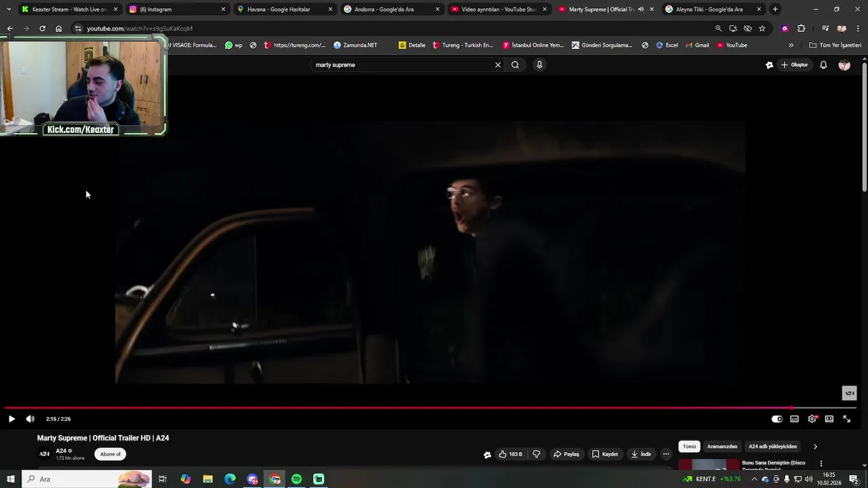Screen dimensions: 868x488
Task: Open more actions three-dot menu under video
Action: click(x=666, y=454)
